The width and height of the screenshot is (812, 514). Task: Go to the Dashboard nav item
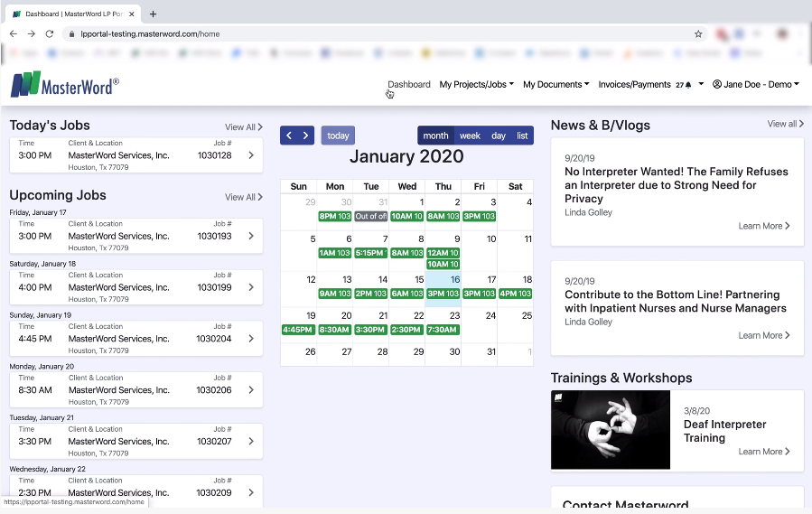(x=409, y=85)
